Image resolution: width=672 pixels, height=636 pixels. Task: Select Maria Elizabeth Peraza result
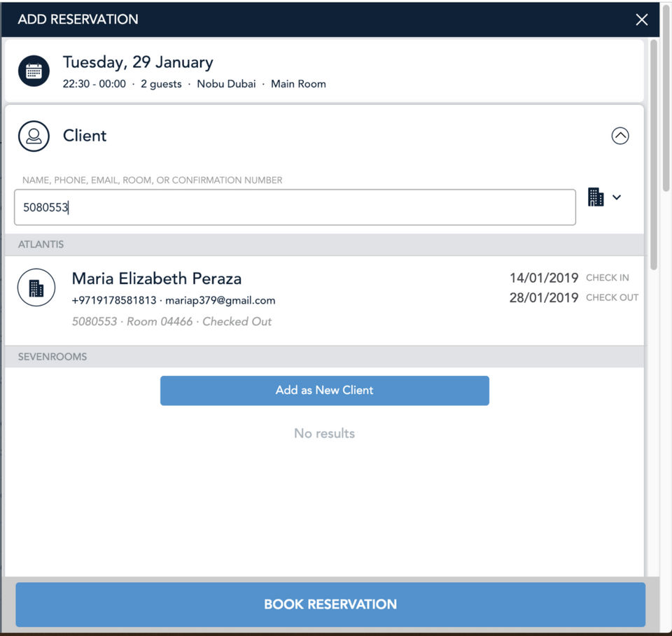coord(324,301)
